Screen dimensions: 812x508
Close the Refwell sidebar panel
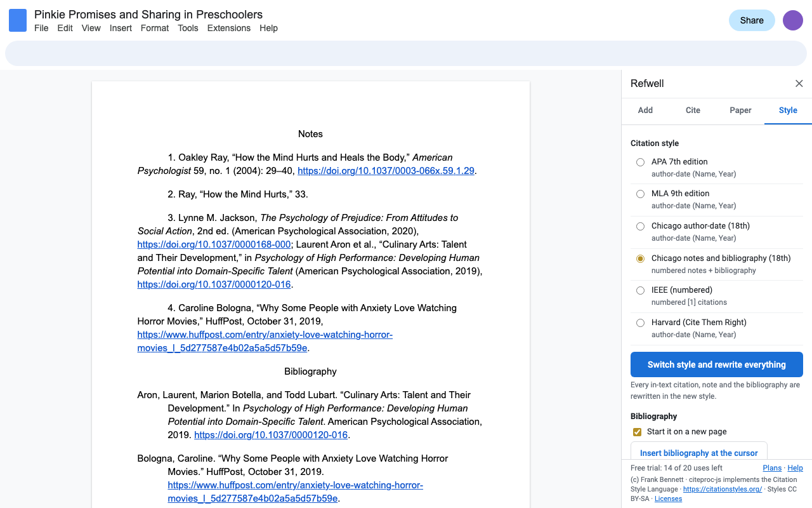799,84
